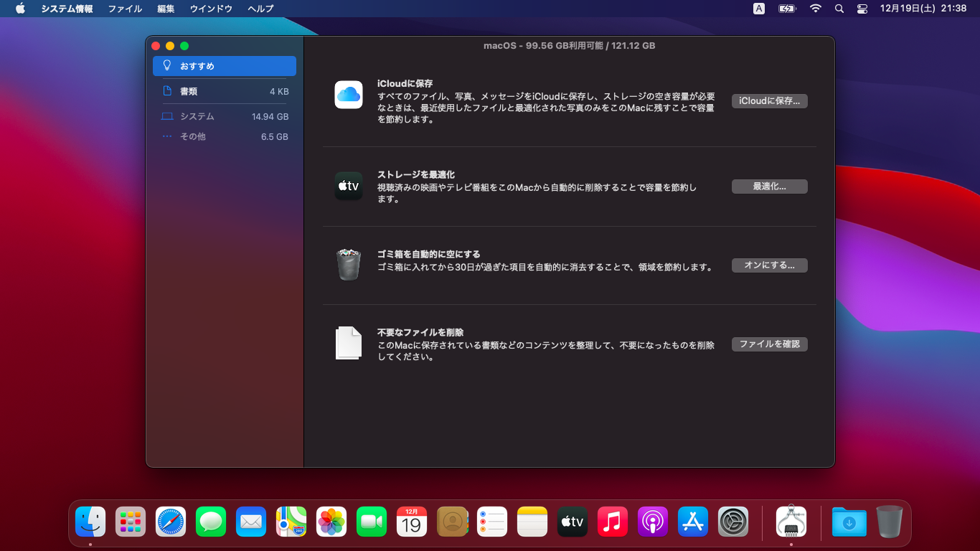This screenshot has width=980, height=551.
Task: Open Music from the Dock
Action: (613, 522)
